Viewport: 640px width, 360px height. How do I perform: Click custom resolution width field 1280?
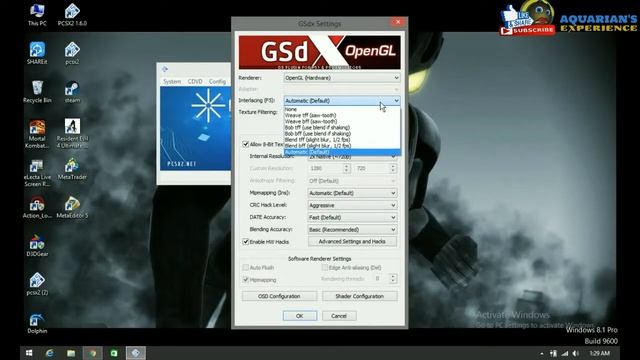pos(325,168)
